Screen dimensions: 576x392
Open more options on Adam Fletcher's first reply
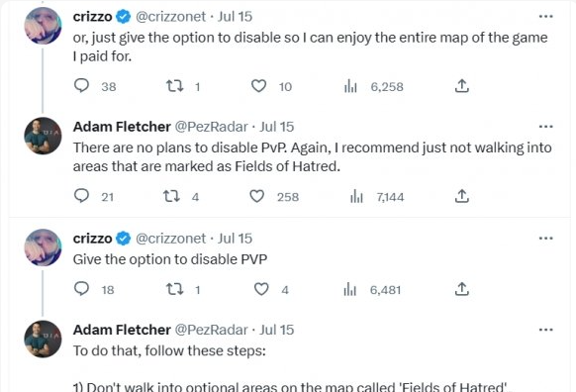coord(546,127)
